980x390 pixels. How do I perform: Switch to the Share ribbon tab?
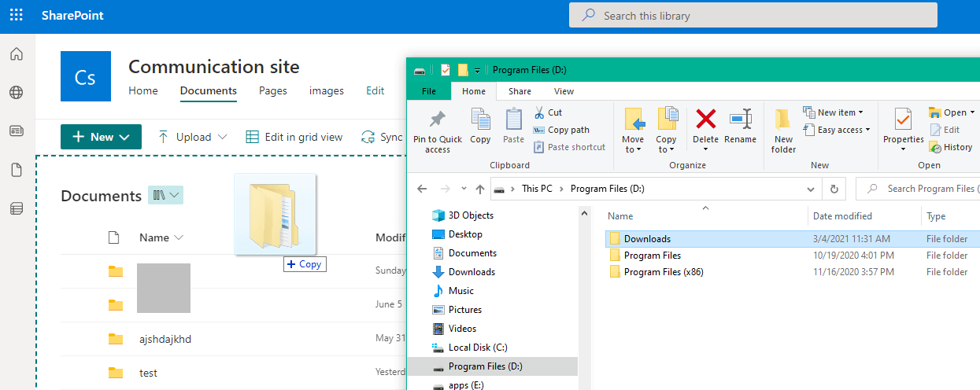pos(520,91)
